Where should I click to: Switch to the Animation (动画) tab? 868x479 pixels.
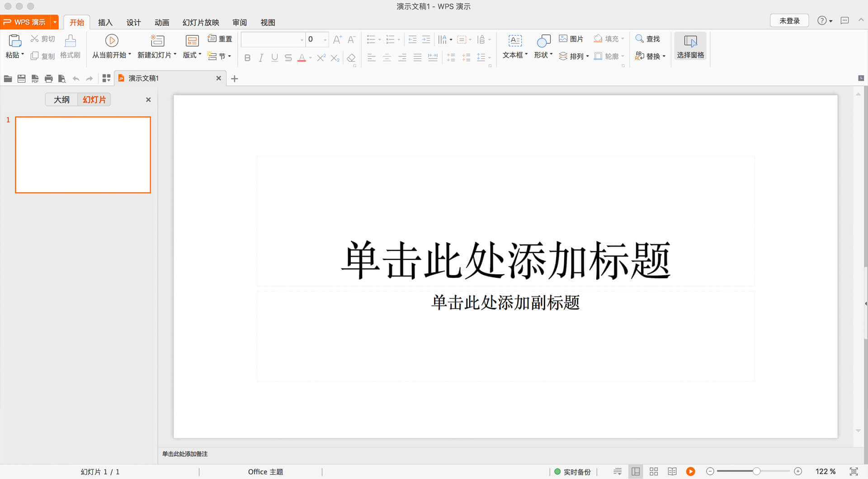162,22
